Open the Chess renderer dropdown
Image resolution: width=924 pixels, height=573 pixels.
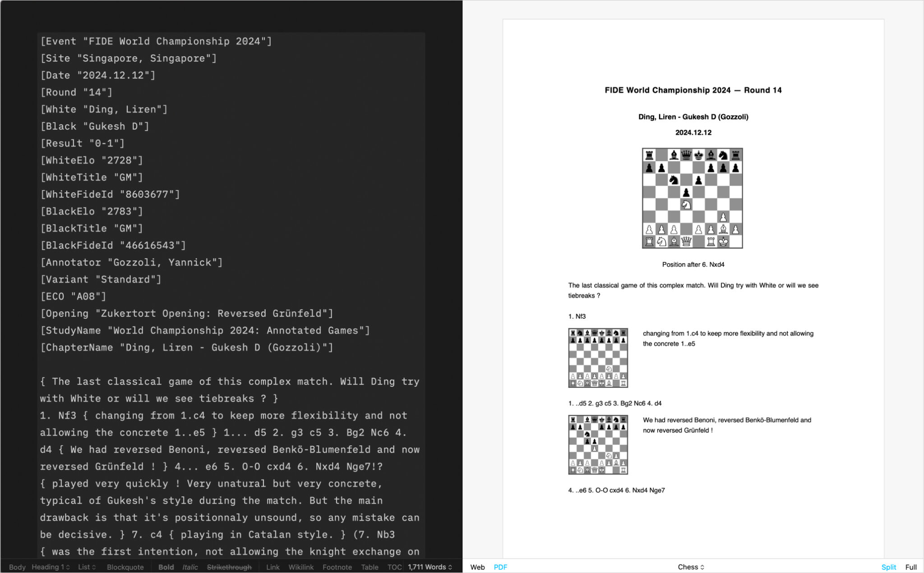691,567
